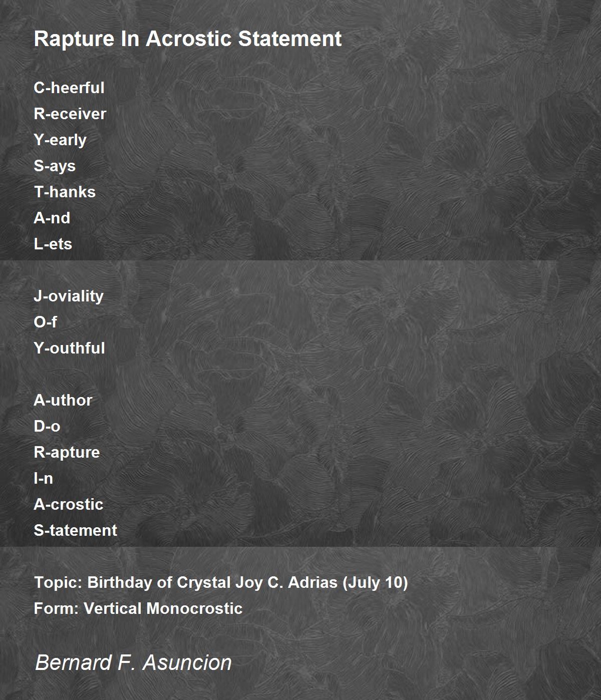
Task: Select the L-ets line
Action: pyautogui.click(x=53, y=244)
